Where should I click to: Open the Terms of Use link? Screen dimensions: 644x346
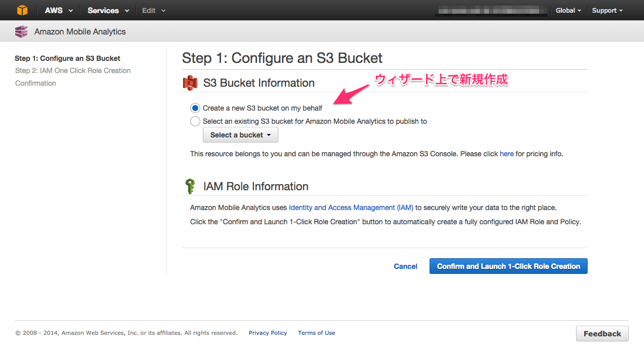(x=316, y=333)
